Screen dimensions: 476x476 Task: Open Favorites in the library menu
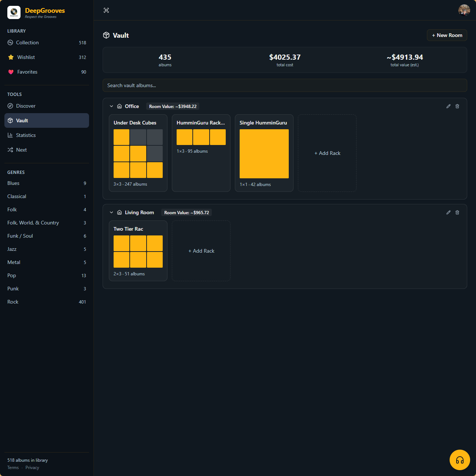point(47,72)
